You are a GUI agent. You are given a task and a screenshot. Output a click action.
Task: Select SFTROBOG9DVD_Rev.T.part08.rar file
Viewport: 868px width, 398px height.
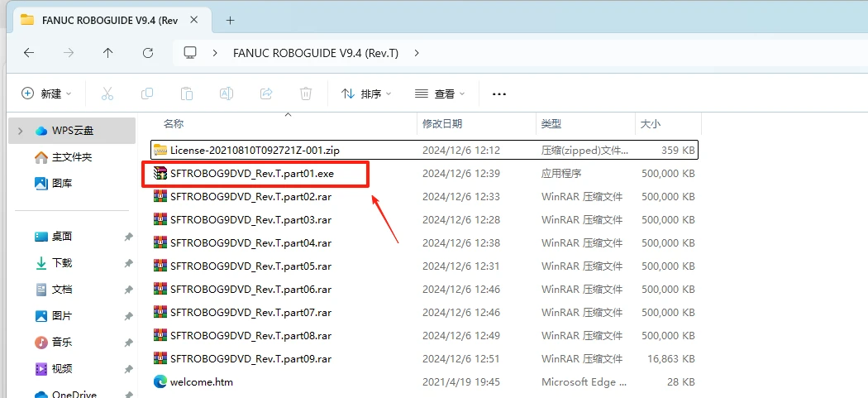click(x=424, y=335)
